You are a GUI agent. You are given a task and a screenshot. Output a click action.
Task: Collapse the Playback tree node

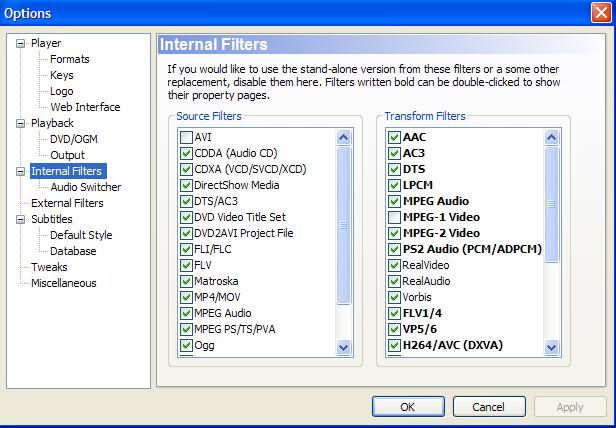[20, 123]
